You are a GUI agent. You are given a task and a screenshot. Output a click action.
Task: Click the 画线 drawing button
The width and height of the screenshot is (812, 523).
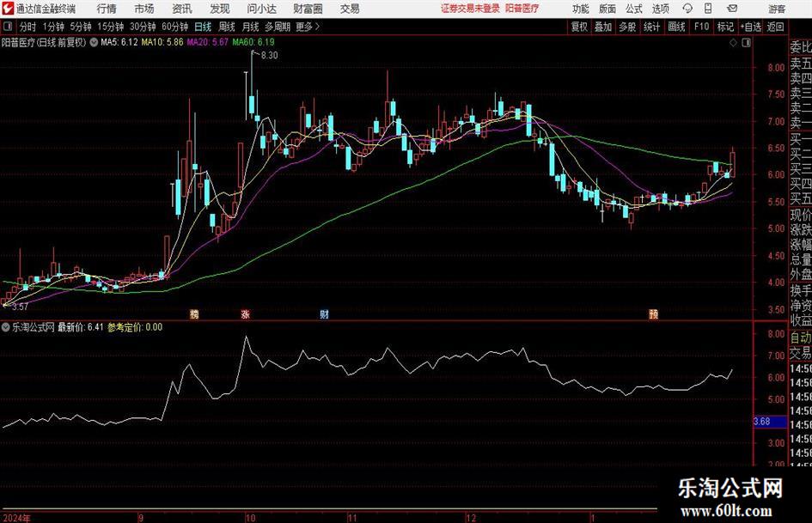676,27
